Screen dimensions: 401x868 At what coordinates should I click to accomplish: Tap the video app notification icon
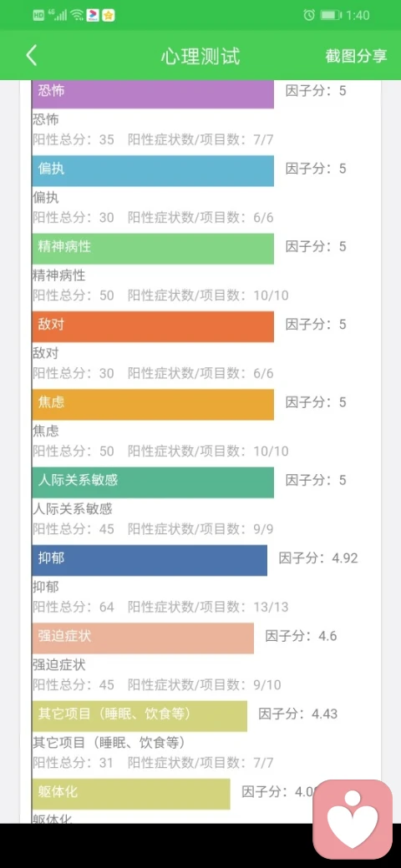(93, 15)
